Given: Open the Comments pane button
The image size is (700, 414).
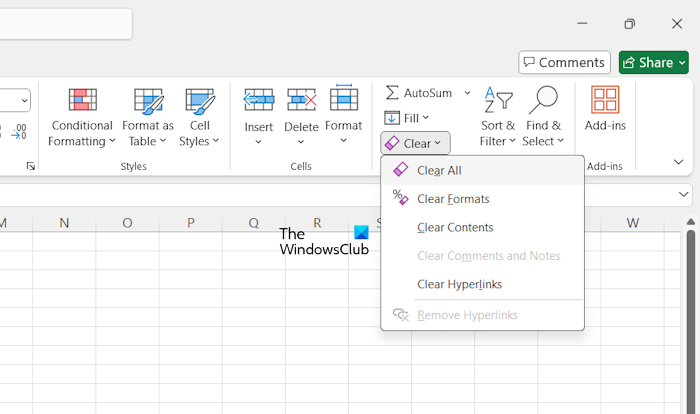Looking at the screenshot, I should click(564, 62).
